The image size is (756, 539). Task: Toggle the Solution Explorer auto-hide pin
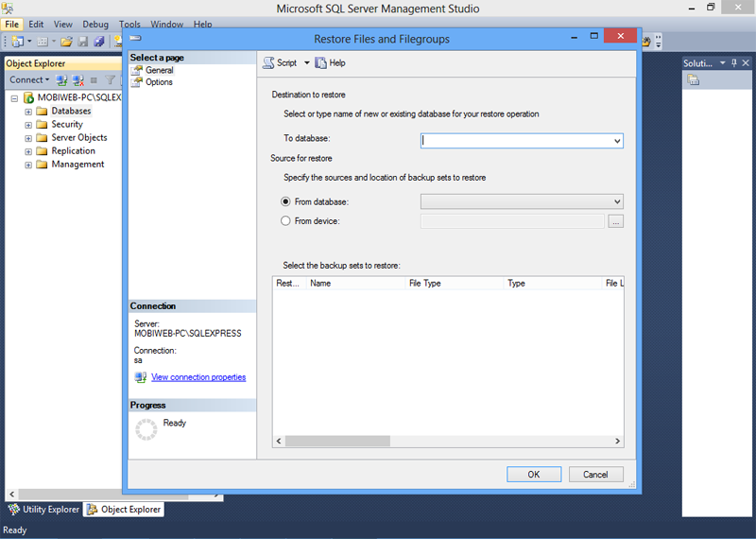(734, 62)
